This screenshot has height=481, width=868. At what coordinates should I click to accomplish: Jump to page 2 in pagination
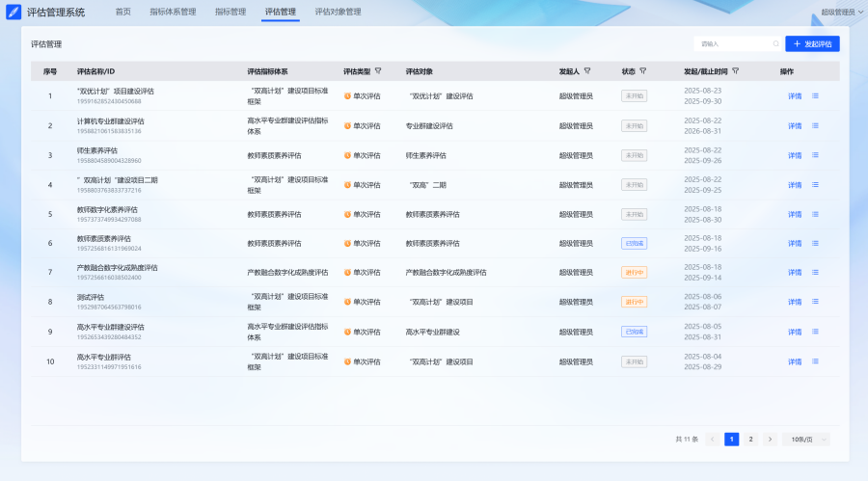point(750,440)
